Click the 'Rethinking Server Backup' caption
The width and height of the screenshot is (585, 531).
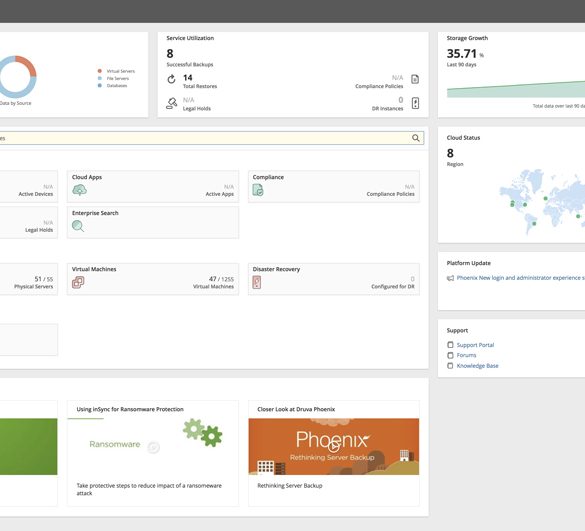pos(290,485)
